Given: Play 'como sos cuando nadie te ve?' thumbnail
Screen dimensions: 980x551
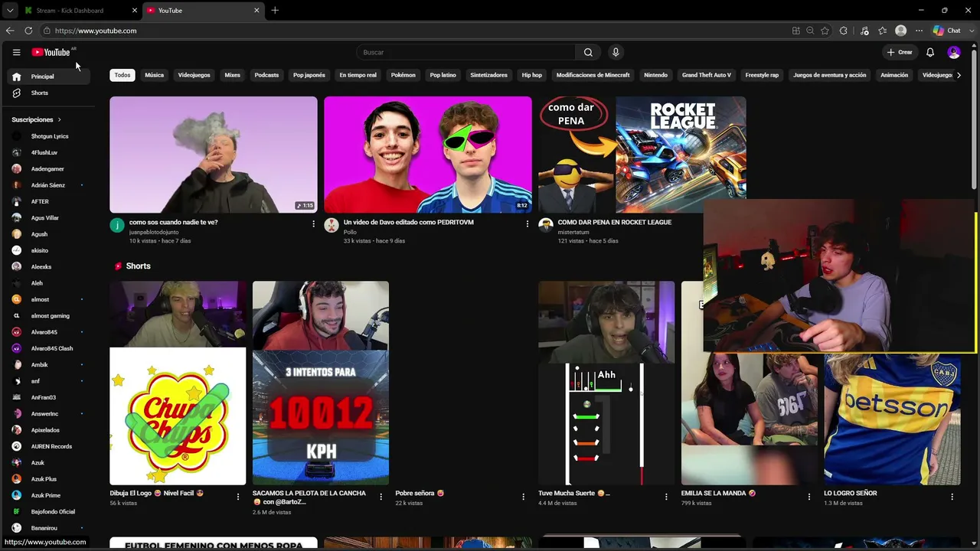Looking at the screenshot, I should 214,155.
